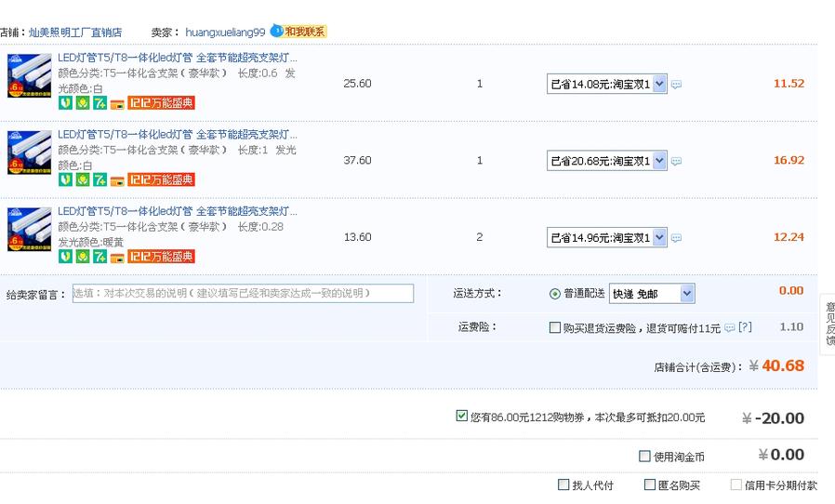835x504 pixels.
Task: Expand the 已省20.68元 promotion dropdown
Action: pos(659,161)
